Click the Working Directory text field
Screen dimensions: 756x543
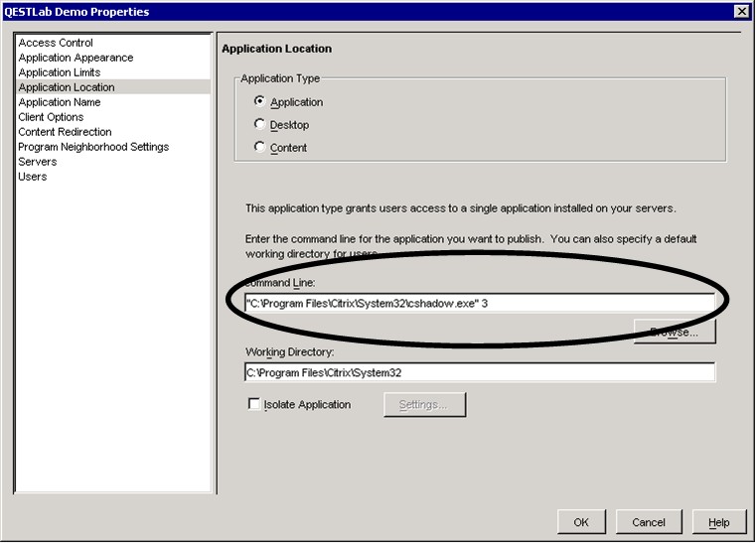tap(479, 372)
